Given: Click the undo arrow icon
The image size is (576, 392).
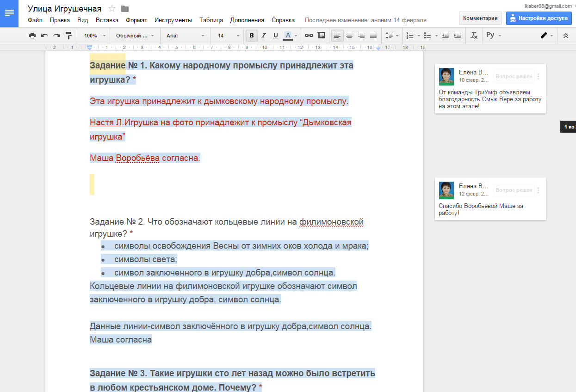Looking at the screenshot, I should tap(44, 36).
